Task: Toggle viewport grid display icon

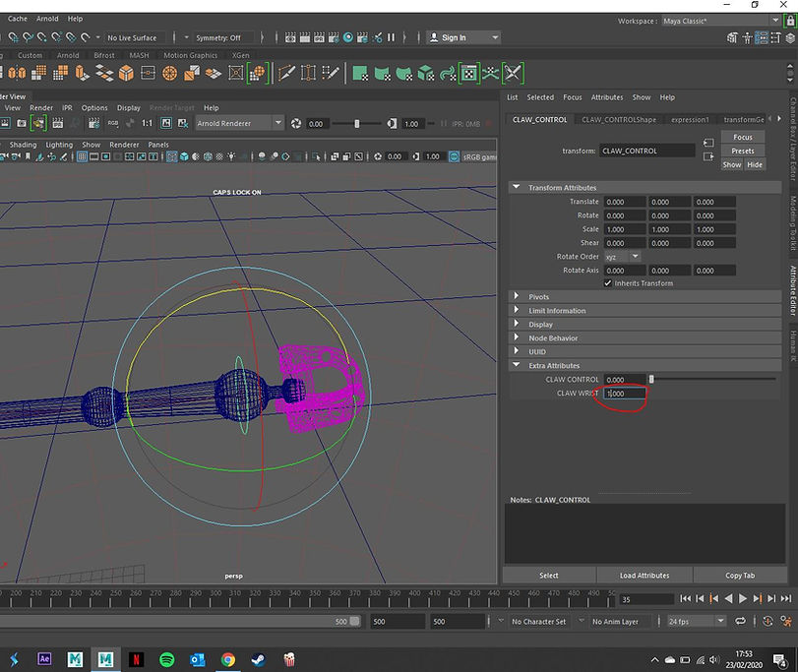Action: click(82, 156)
